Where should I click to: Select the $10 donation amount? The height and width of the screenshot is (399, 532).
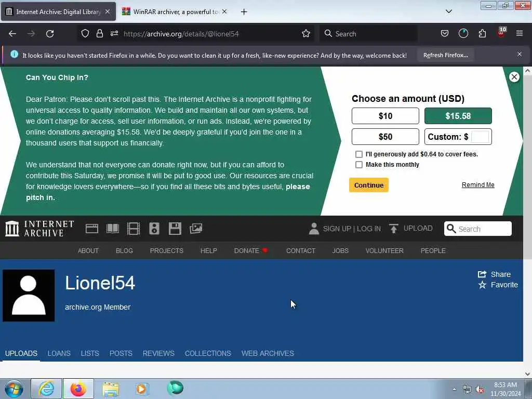[385, 116]
